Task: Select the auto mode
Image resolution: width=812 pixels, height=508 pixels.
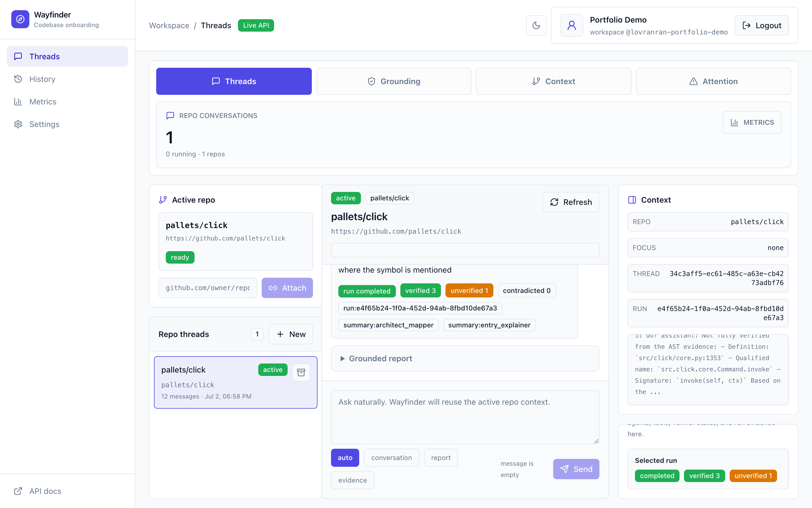Action: point(345,457)
